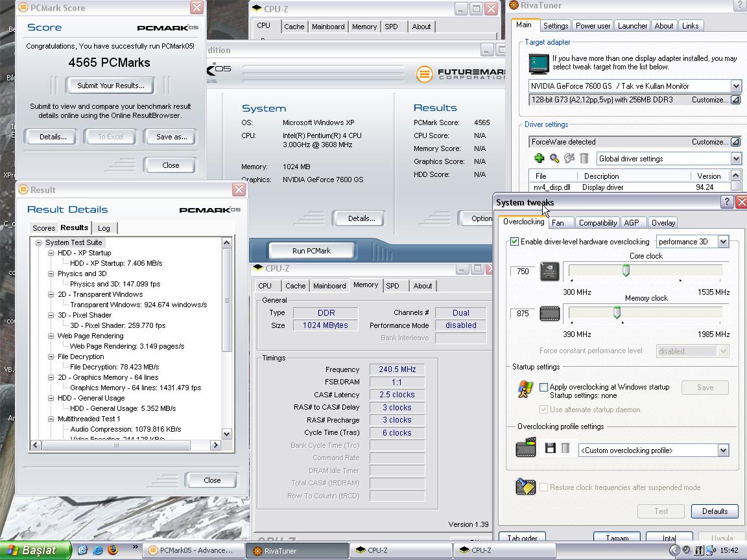
Task: Click Internet Explorer quick launch icon
Action: (x=98, y=550)
